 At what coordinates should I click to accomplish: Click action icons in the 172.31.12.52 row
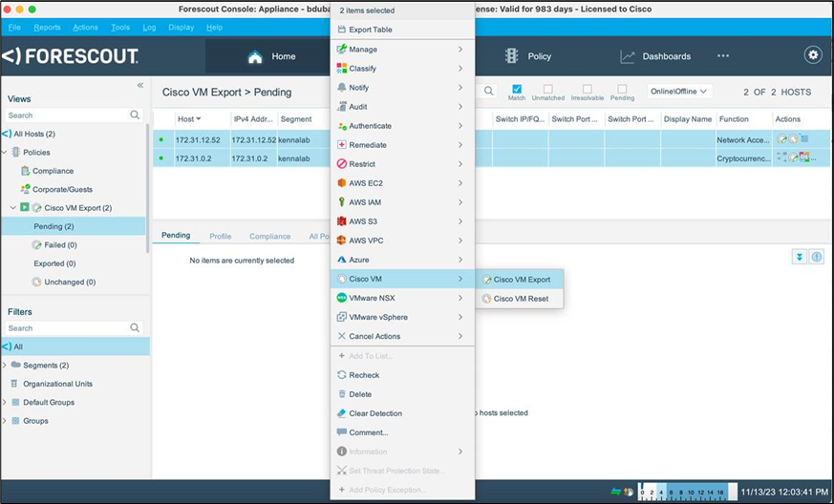793,139
